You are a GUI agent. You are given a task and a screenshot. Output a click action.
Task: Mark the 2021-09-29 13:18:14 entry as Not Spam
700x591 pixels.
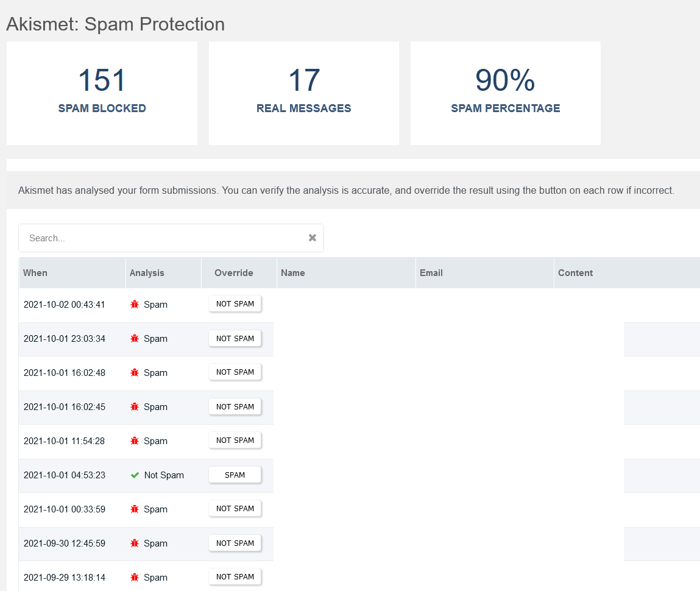pyautogui.click(x=235, y=577)
